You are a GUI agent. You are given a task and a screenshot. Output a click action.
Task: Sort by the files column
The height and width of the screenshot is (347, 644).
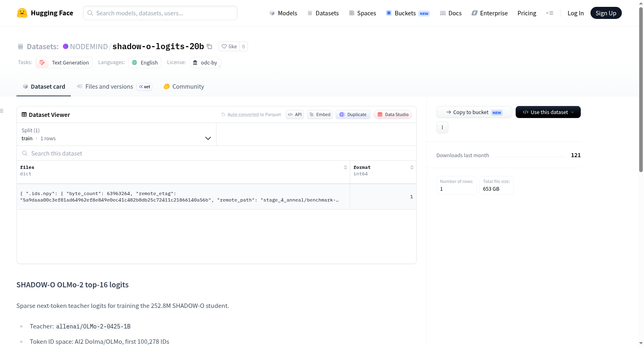[x=345, y=167]
